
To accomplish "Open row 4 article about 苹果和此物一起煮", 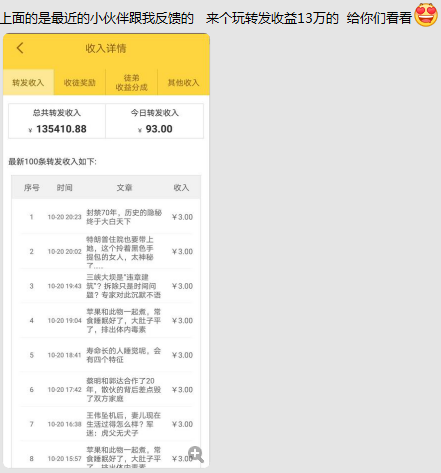I will tap(124, 321).
